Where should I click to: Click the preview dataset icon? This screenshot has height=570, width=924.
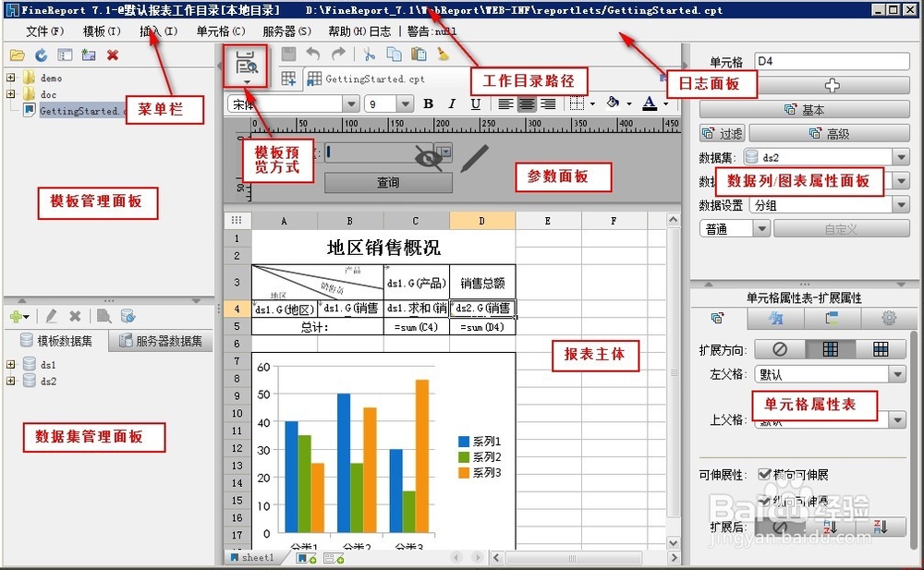click(102, 317)
